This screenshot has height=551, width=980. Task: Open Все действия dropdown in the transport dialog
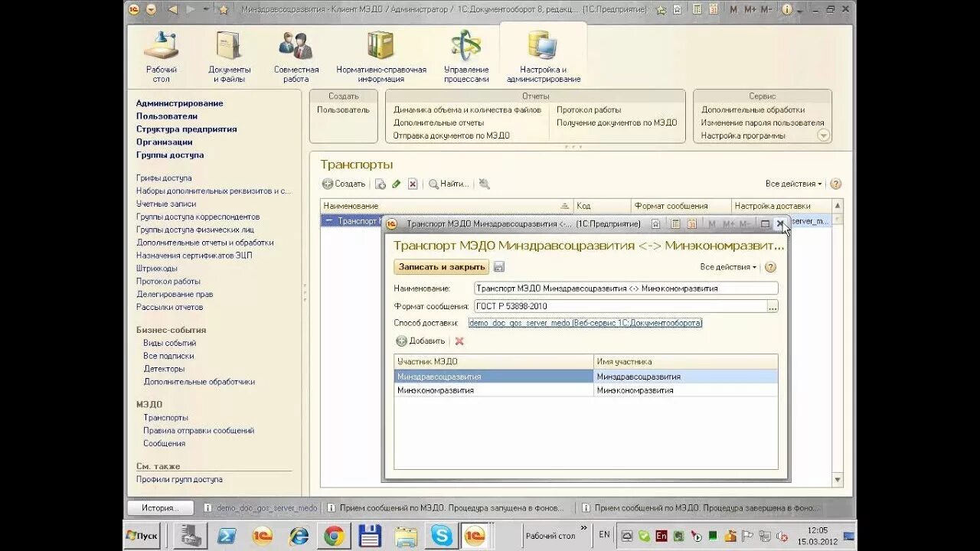(728, 267)
